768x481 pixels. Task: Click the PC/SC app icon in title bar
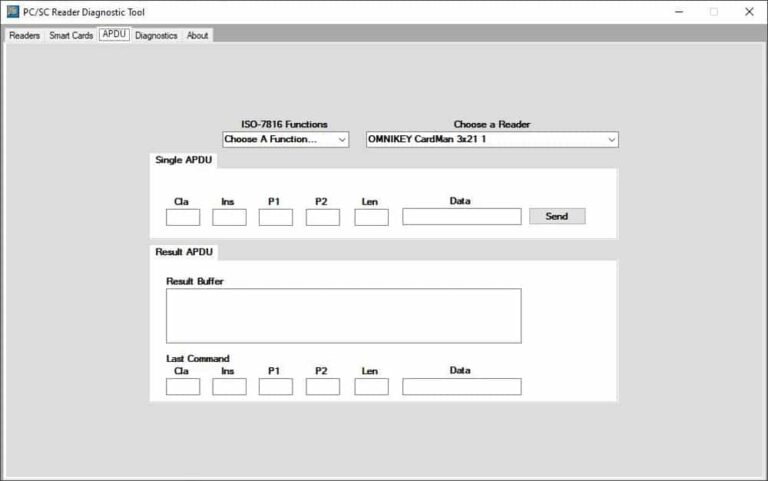tap(13, 11)
